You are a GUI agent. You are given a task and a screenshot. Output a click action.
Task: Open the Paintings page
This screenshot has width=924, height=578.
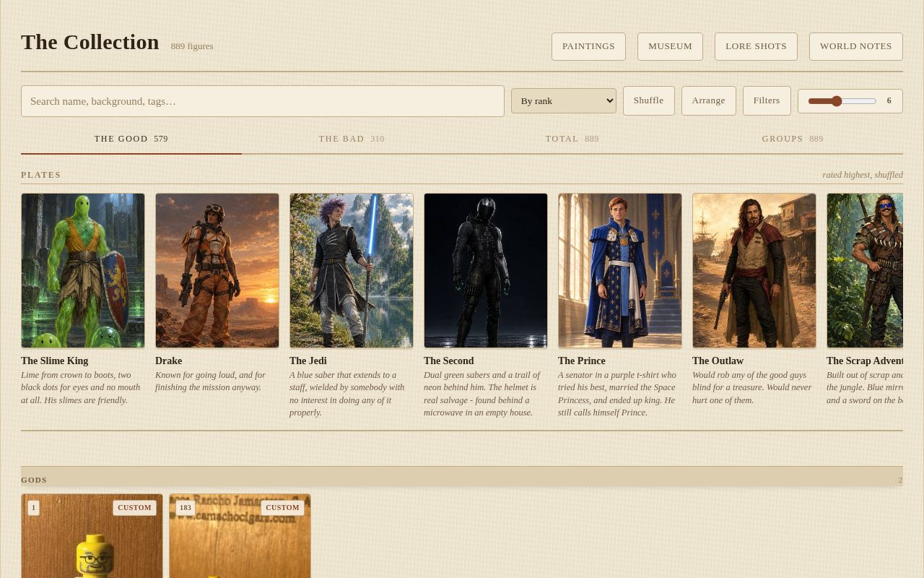[x=588, y=46]
